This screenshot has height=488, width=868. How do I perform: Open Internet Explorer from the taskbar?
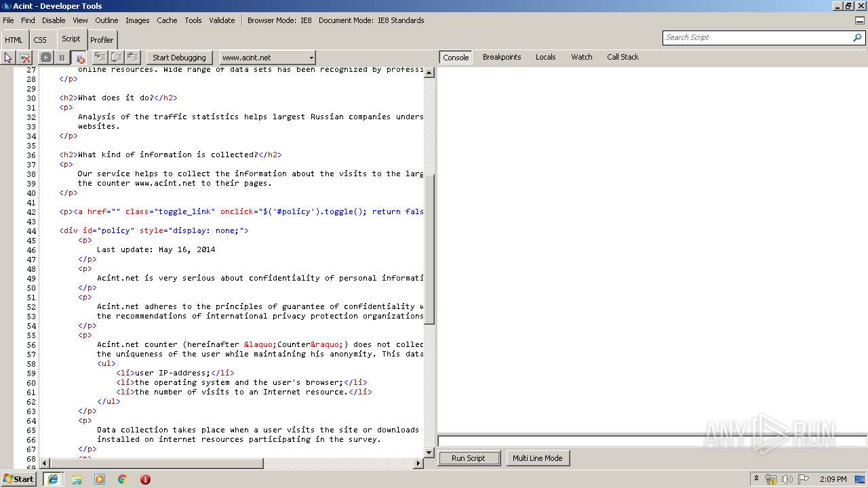click(53, 479)
